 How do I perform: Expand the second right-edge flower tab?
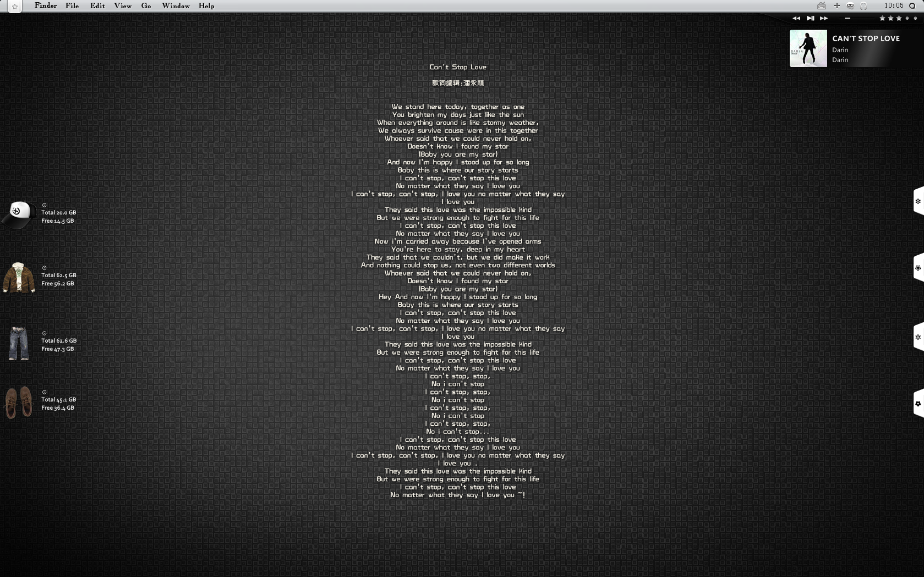click(918, 268)
